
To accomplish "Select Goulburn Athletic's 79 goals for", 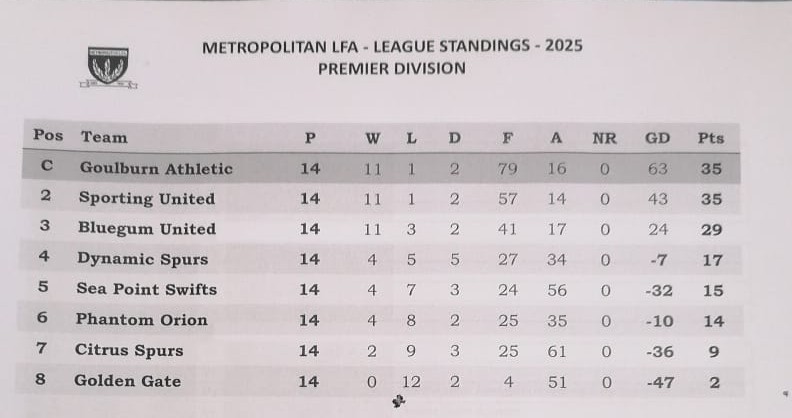I will tap(508, 169).
